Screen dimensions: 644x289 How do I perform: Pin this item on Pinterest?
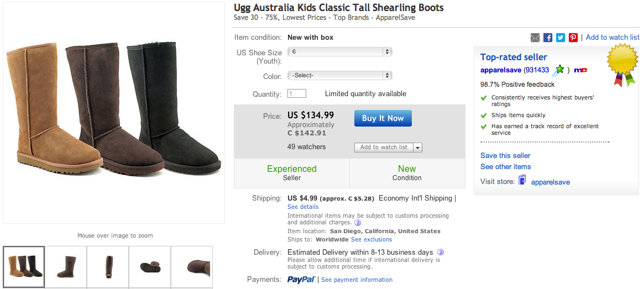(x=573, y=38)
